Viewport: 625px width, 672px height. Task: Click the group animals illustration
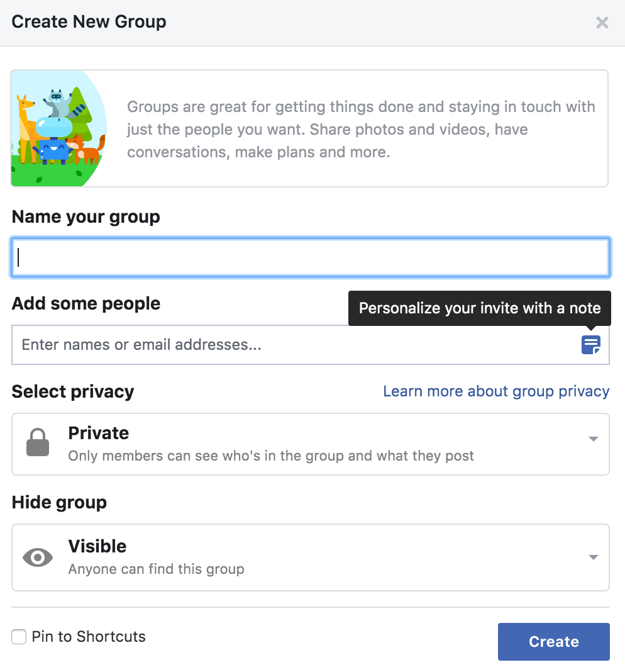pyautogui.click(x=58, y=128)
